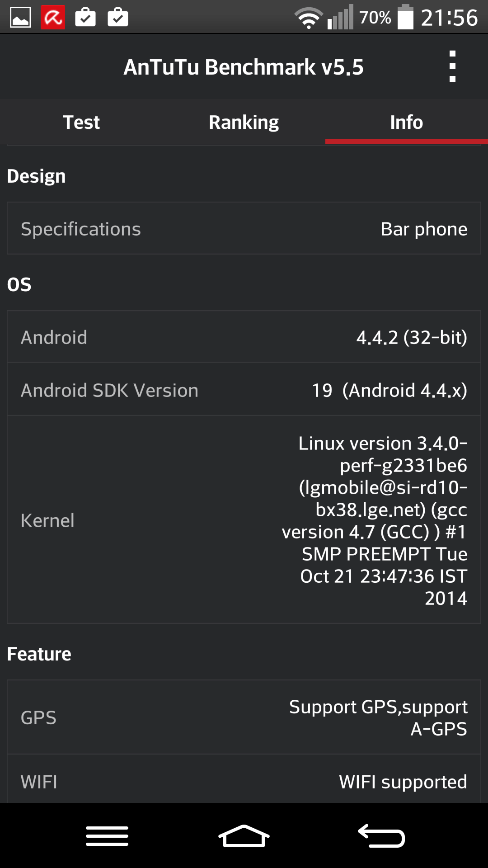Open the three-dot overflow menu
Viewport: 488px width, 868px height.
click(x=452, y=67)
